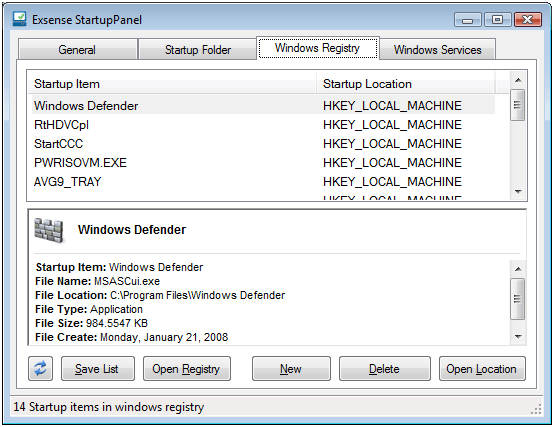Click the Open Location button
This screenshot has width=554, height=427.
[x=482, y=369]
